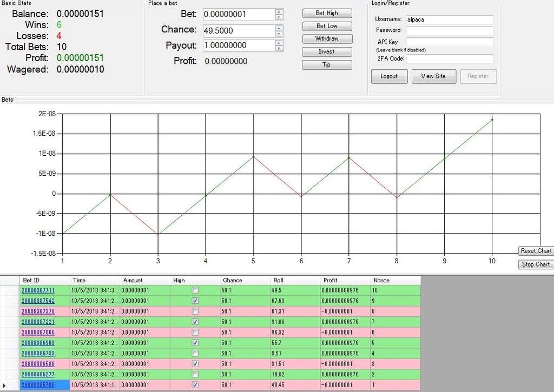Toggle High checkbox for bet 28808385780
554x392 pixels.
(x=195, y=385)
